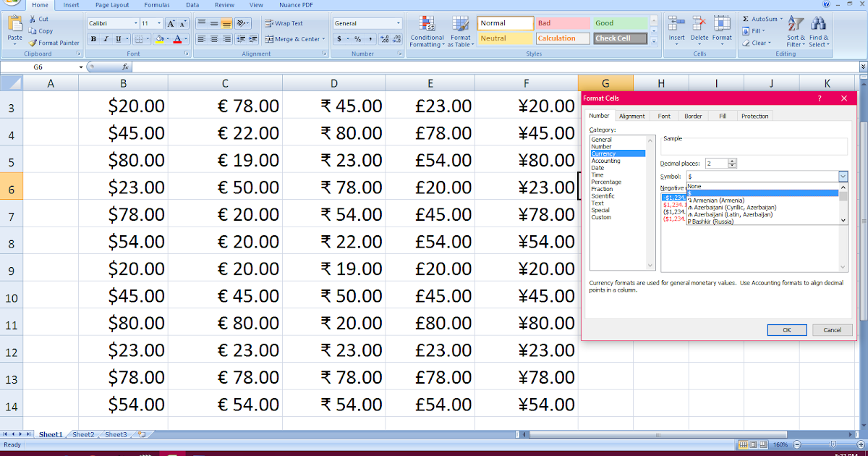The image size is (868, 456).
Task: Open the General number format dropdown
Action: click(398, 23)
